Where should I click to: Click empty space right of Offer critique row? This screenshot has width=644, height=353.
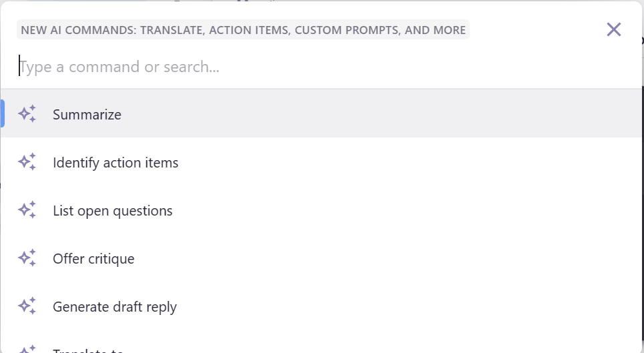[401, 259]
